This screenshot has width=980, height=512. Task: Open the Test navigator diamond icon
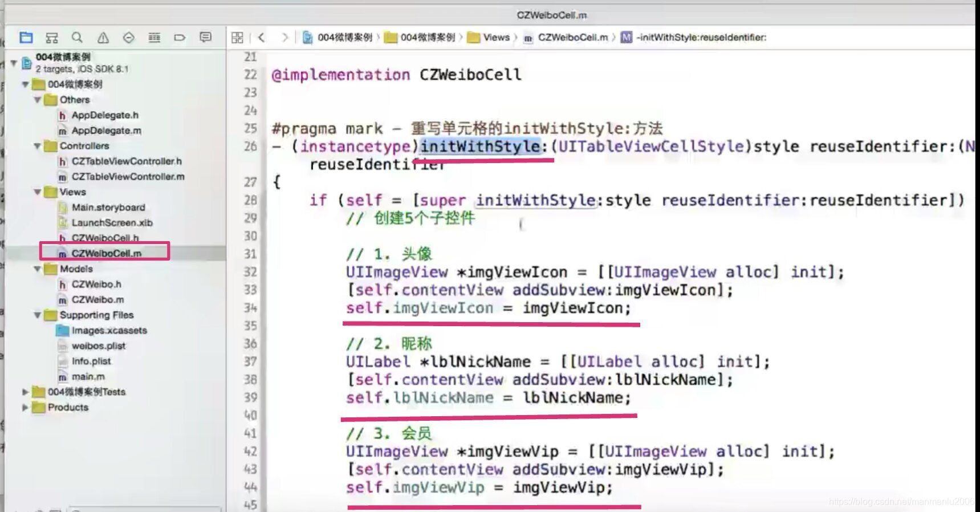pos(129,38)
